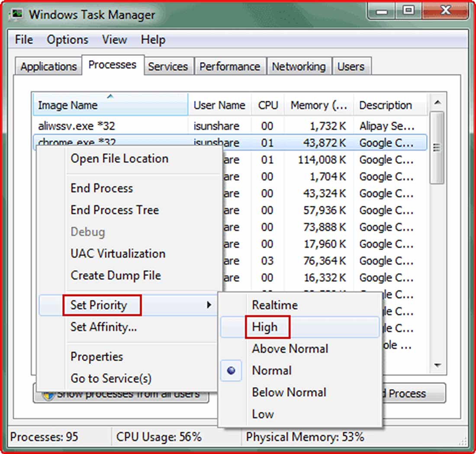
Task: Choose End Process from context menu
Action: (102, 189)
